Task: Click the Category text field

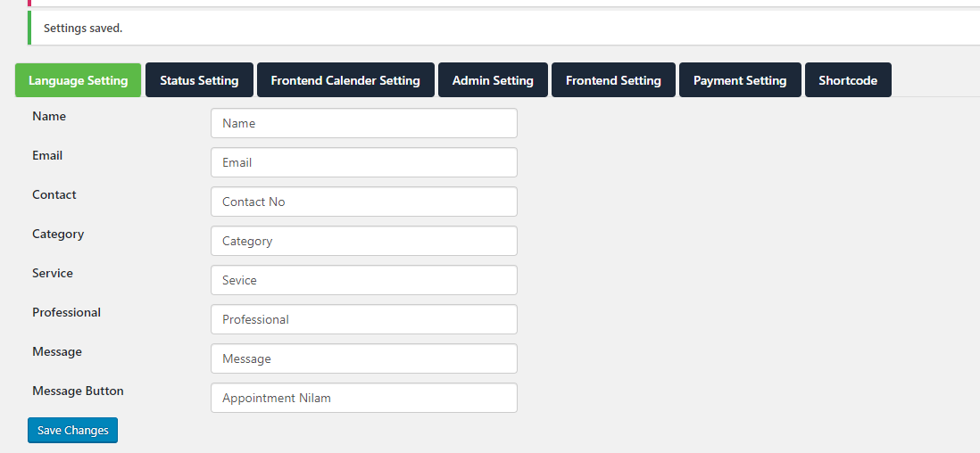Action: 364,241
